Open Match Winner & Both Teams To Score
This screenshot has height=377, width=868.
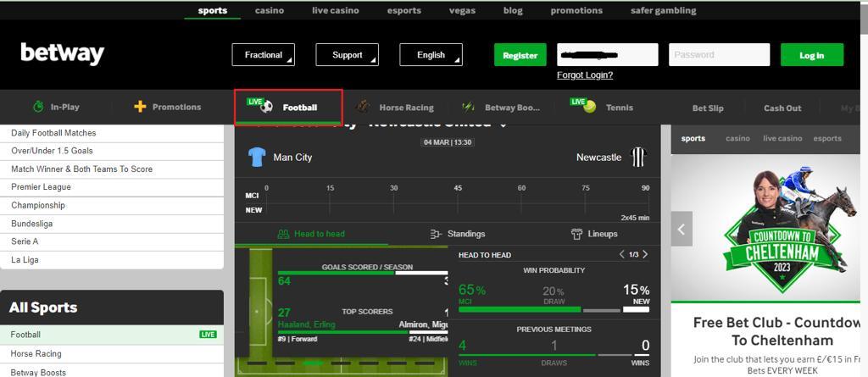111,169
